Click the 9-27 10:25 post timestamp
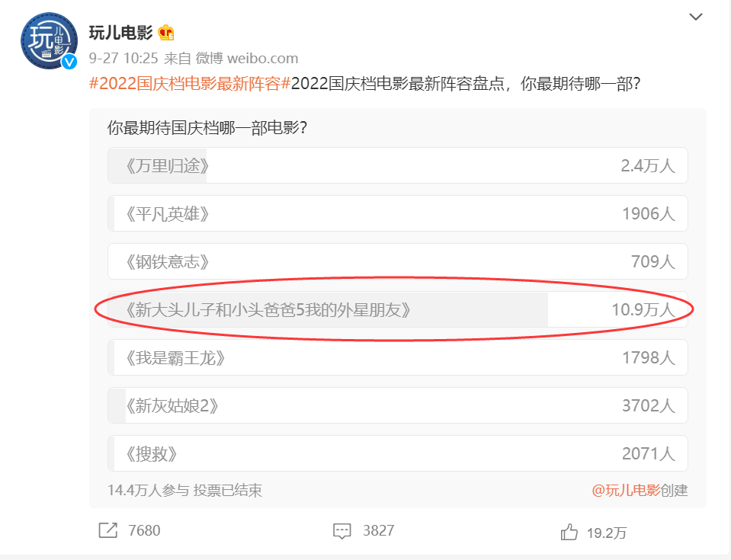Image resolution: width=731 pixels, height=560 pixels. click(123, 58)
